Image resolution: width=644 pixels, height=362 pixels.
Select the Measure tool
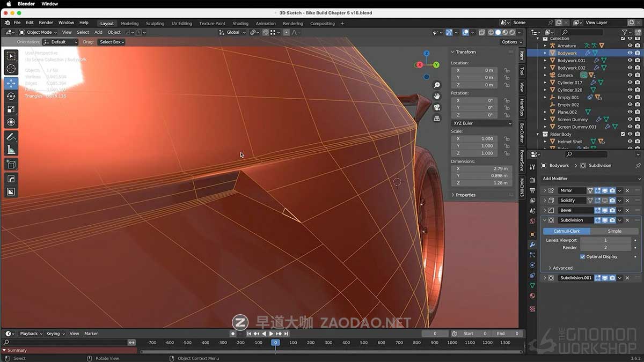pos(11,151)
